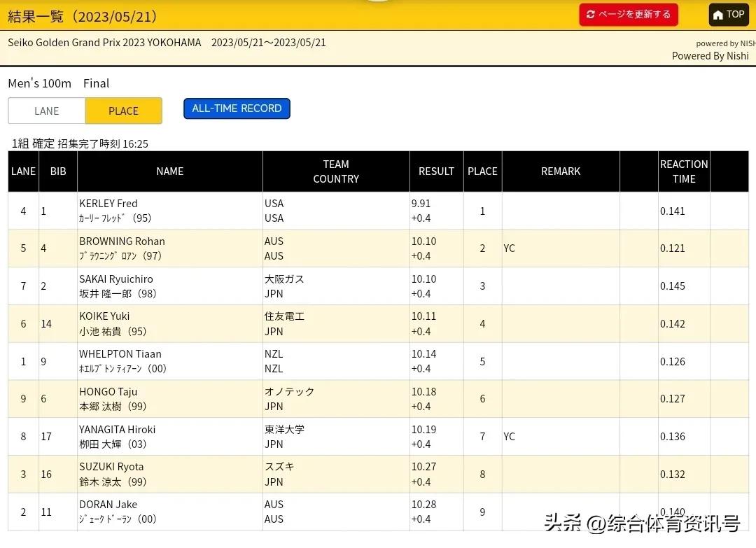Click the REACTION TIME column header
Viewport: 756px width, 548px height.
click(x=684, y=171)
